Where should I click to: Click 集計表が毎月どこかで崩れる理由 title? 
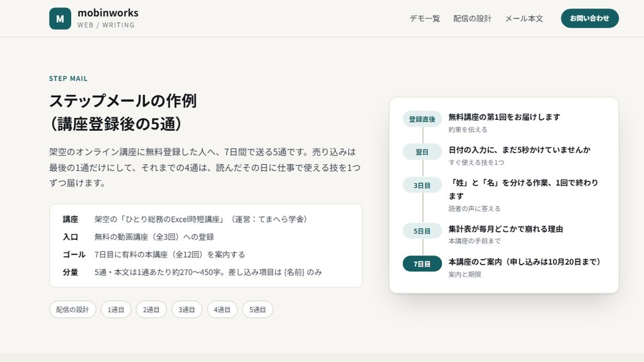tap(506, 229)
